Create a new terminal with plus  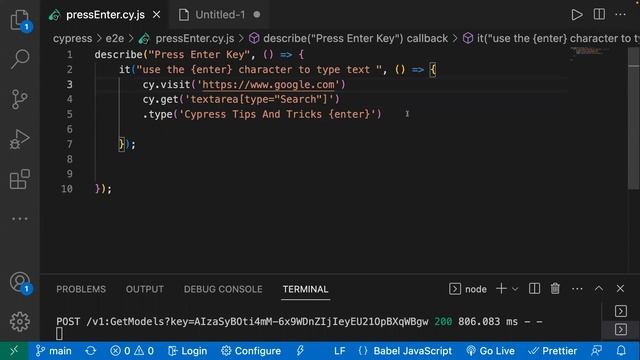(501, 289)
